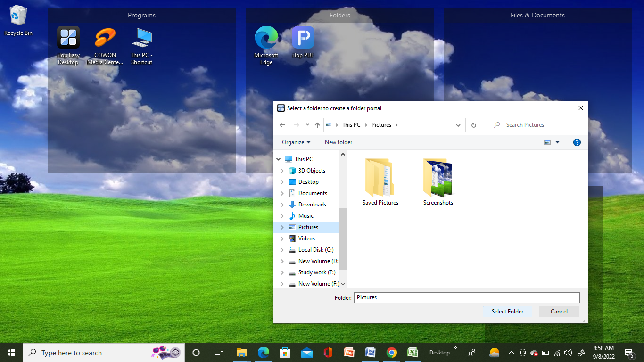
Task: Open the Mail app on the taskbar
Action: coord(306,353)
